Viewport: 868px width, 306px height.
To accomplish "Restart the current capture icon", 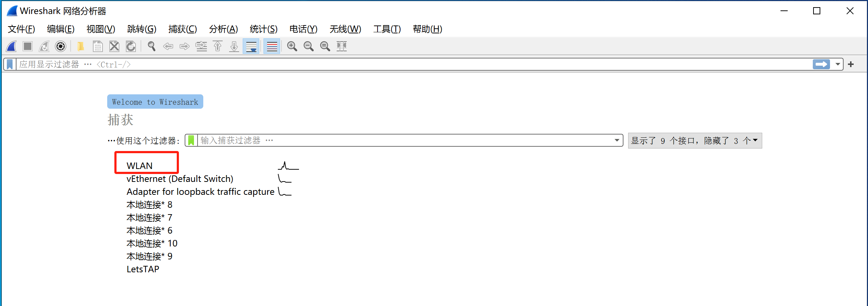I will (44, 46).
